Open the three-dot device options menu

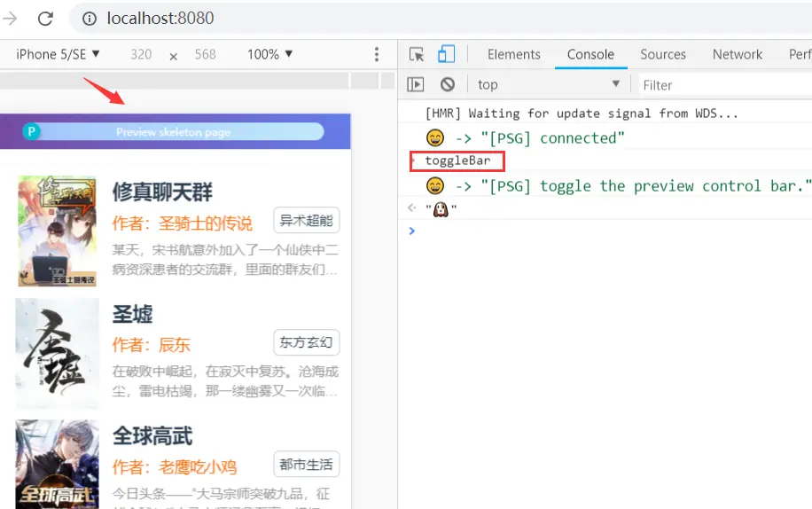coord(377,54)
